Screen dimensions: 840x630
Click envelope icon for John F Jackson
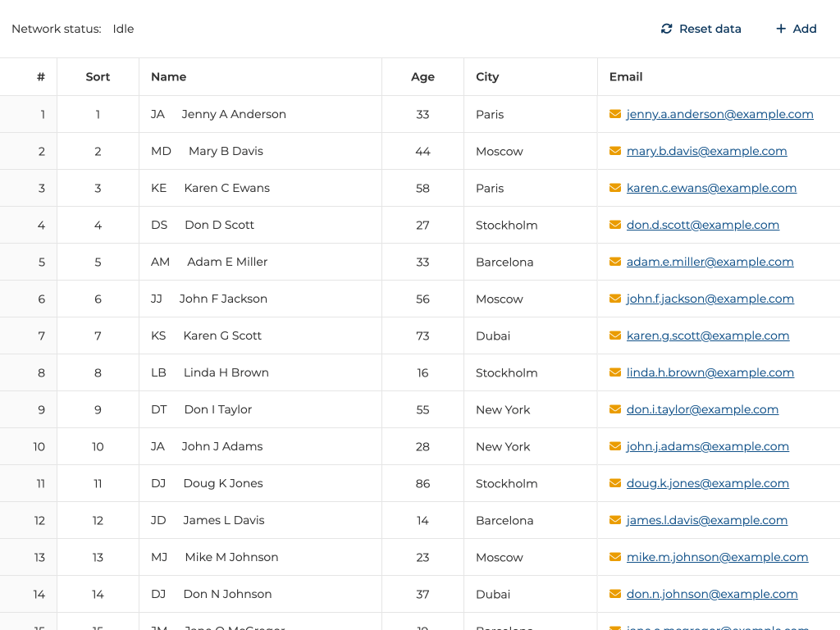[x=615, y=299]
